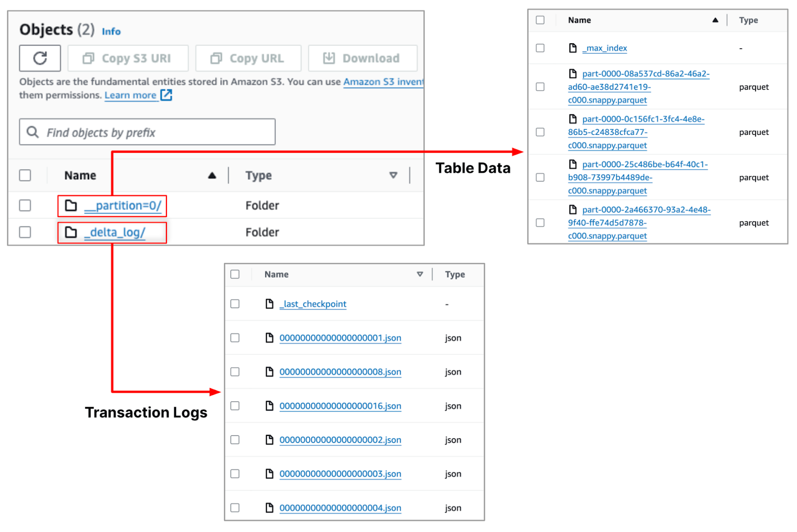Check the box for _last_checkpoint file
The height and width of the screenshot is (532, 797).
click(x=235, y=304)
